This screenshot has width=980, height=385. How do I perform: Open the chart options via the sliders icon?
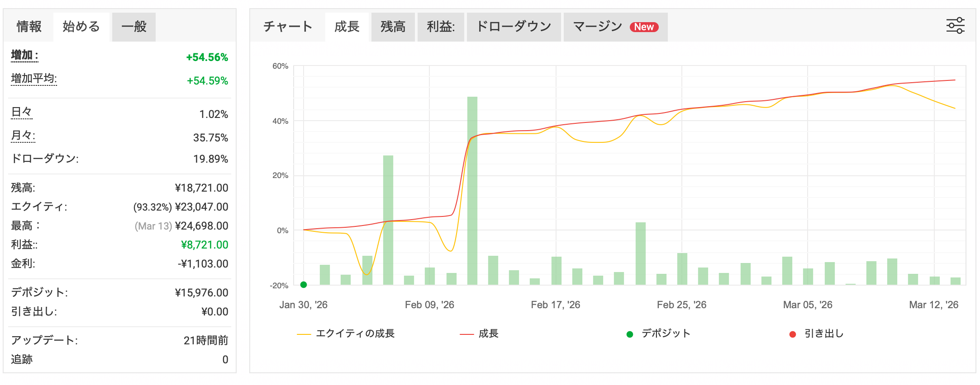pos(956,26)
